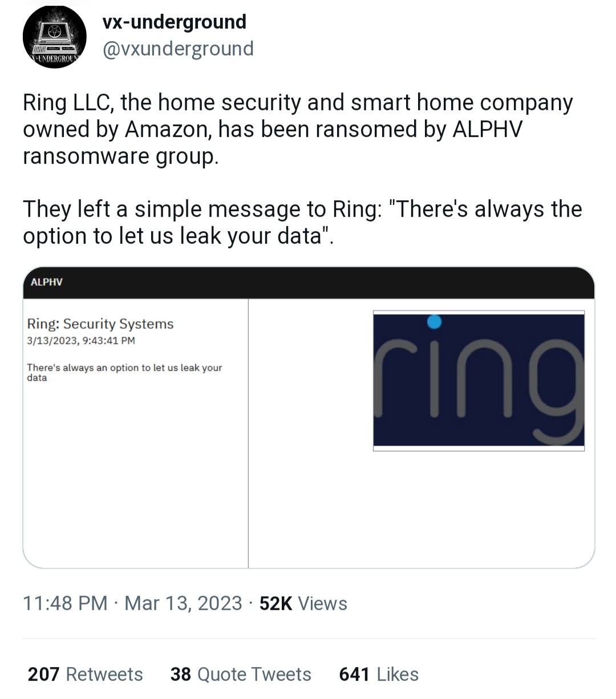Click the Mar 13, 2023 tweet date
This screenshot has width=616, height=699.
pos(183,603)
